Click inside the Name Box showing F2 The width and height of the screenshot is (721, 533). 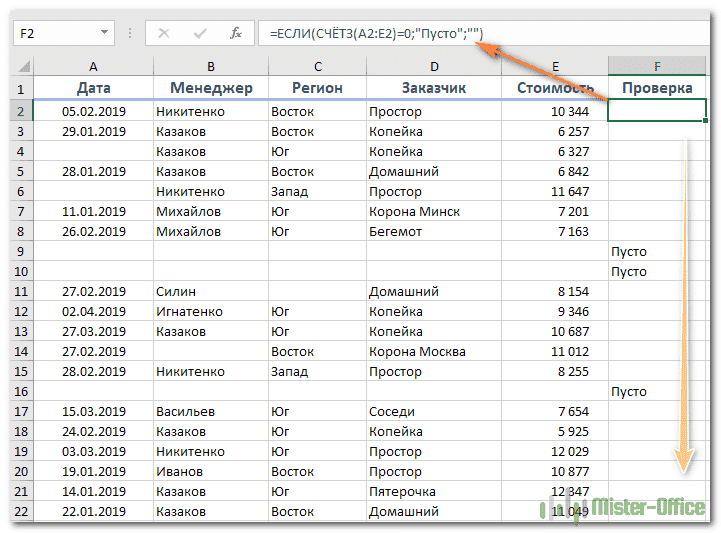tap(60, 33)
